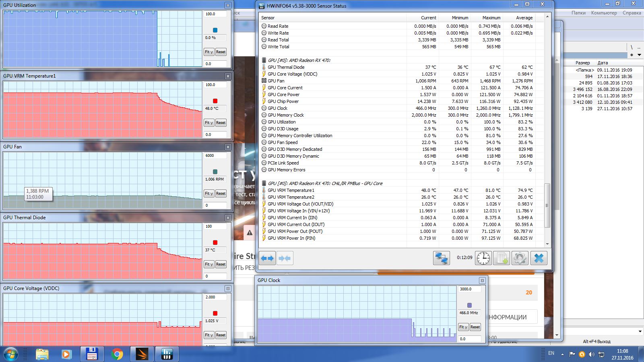Click the 6000 max field in GPU Fan graph

(215, 156)
